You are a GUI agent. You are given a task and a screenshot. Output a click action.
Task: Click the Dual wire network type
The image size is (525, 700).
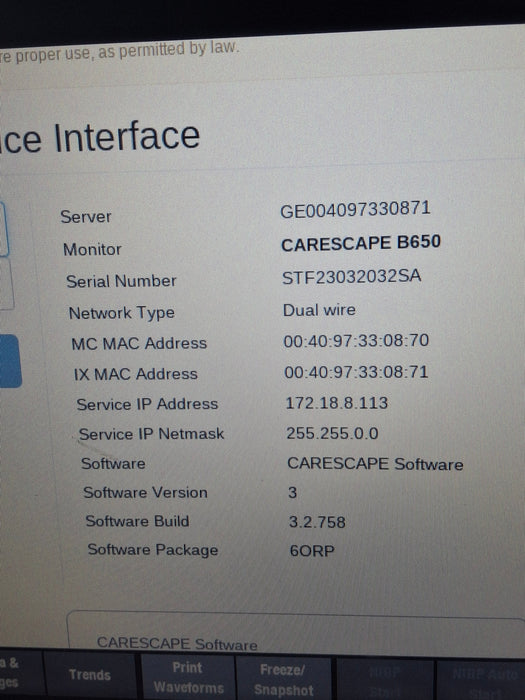click(x=319, y=310)
